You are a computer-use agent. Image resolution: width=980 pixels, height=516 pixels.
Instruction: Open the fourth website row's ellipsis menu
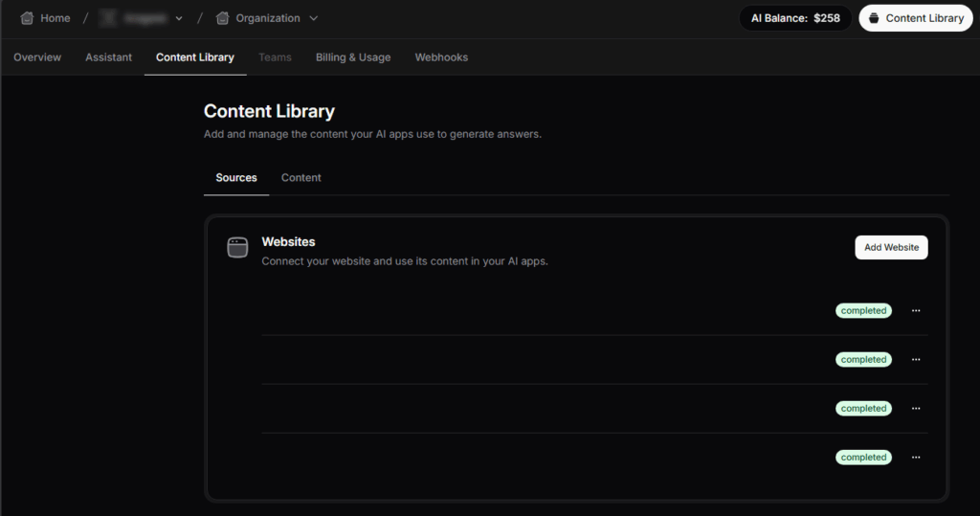click(x=916, y=458)
